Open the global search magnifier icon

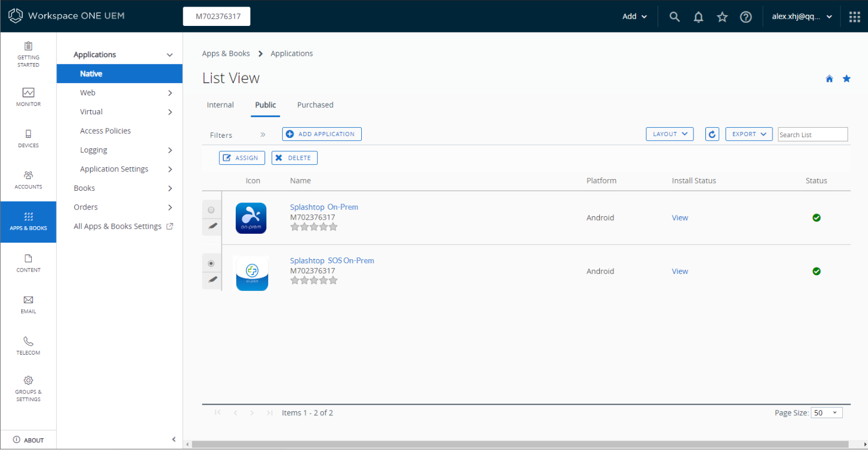(x=675, y=16)
